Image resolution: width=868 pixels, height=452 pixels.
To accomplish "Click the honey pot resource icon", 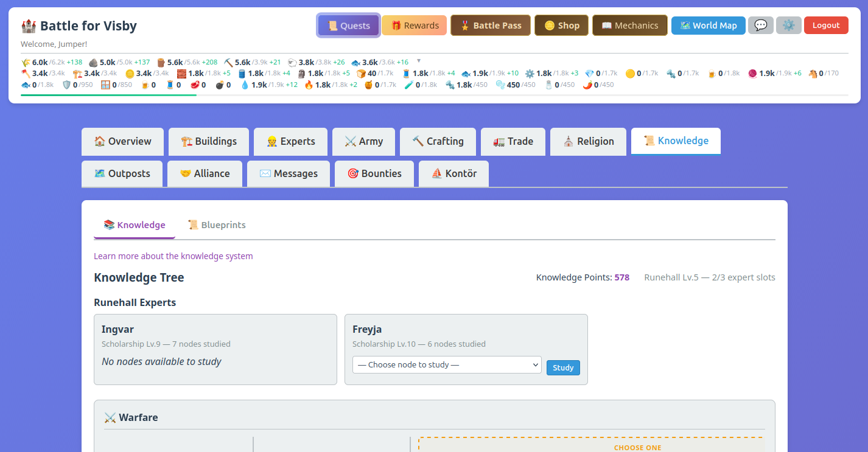I will tap(368, 85).
